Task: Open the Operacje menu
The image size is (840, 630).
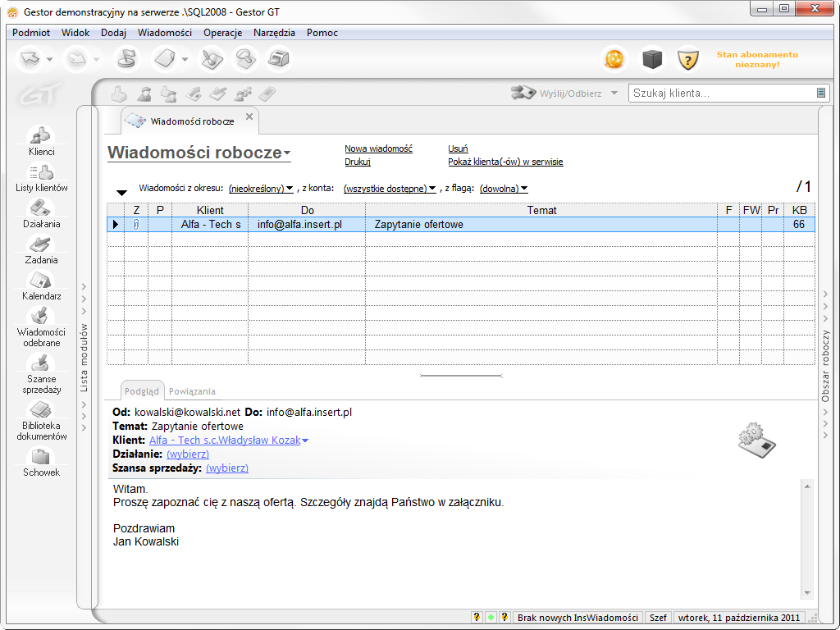Action: click(222, 33)
